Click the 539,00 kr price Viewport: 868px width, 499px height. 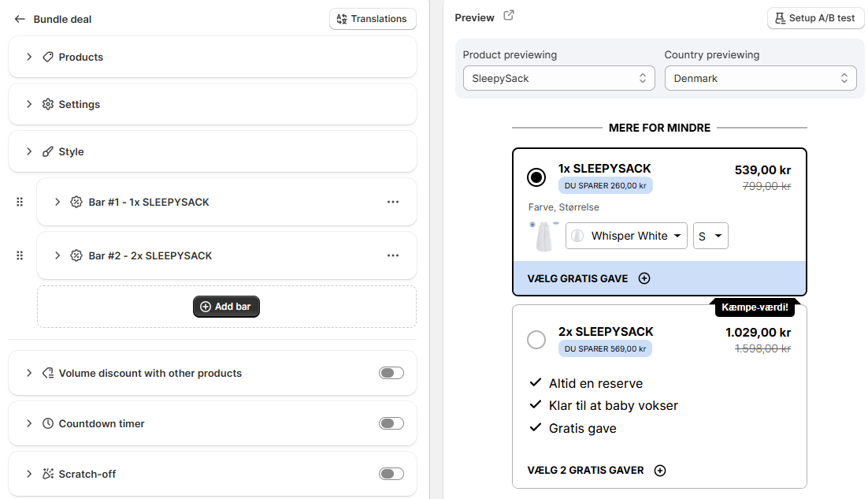click(762, 170)
